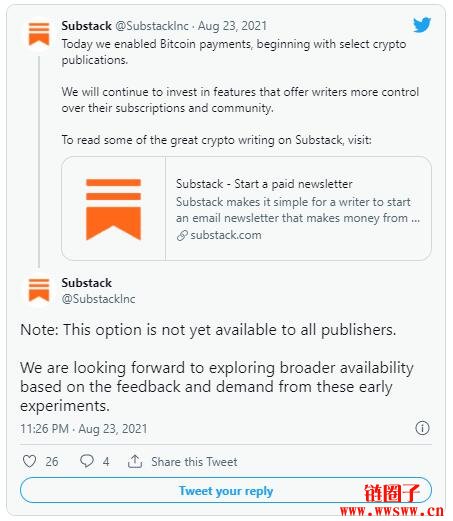Click the 26 likes count

click(52, 462)
